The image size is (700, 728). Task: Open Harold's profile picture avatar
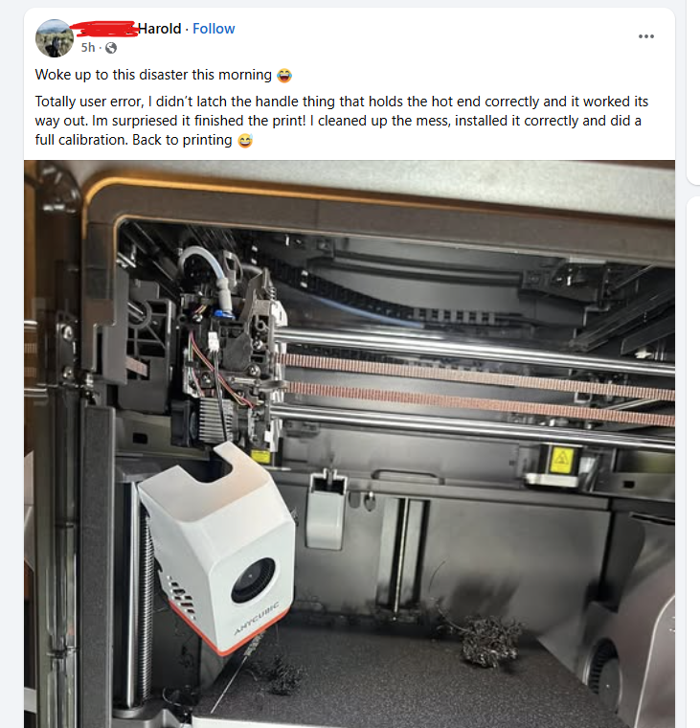point(55,38)
